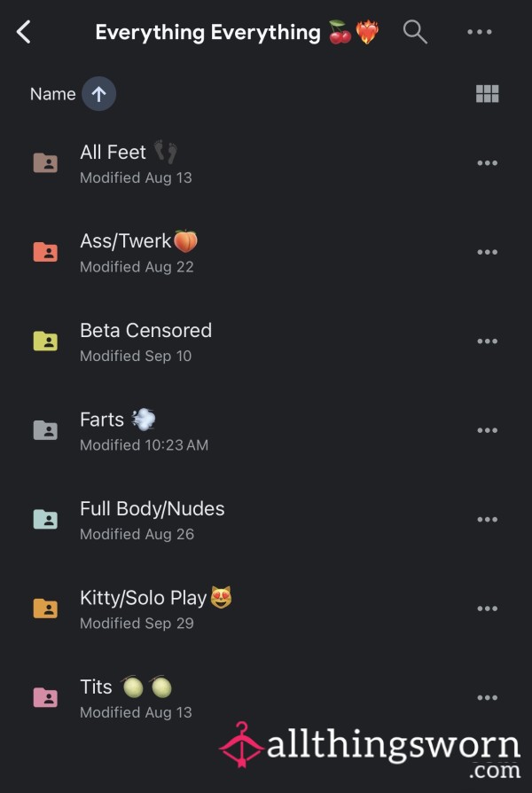
Task: Open more options for Ass/Twerk folder
Action: [x=487, y=252]
